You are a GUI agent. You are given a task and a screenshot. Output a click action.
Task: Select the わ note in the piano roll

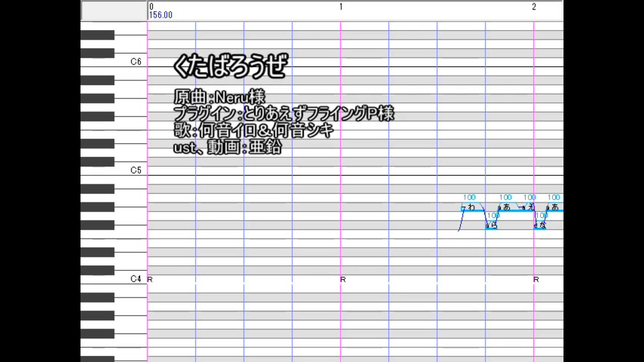(473, 208)
